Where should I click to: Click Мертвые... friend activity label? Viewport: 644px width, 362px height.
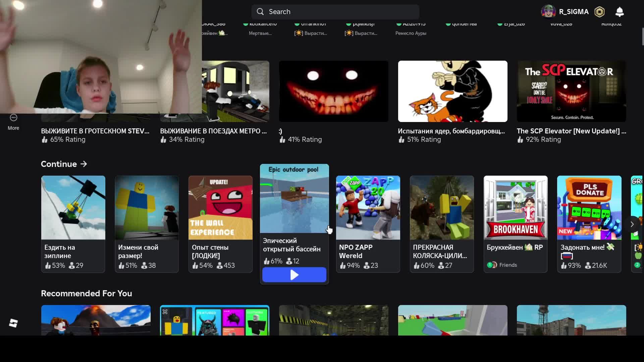tap(260, 33)
